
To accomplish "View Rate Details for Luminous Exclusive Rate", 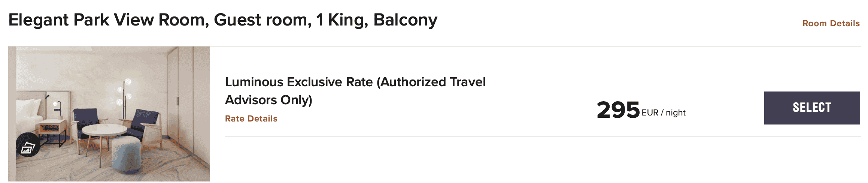I will tap(251, 118).
